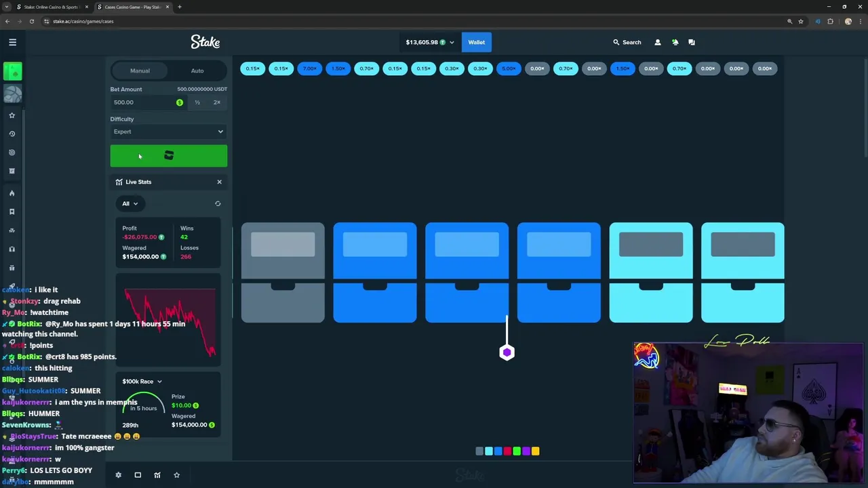Open the Chrome profile avatar
This screenshot has width=868, height=488.
point(848,21)
